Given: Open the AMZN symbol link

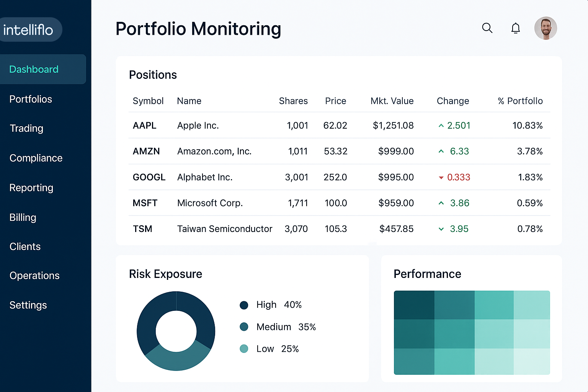Looking at the screenshot, I should coord(146,151).
